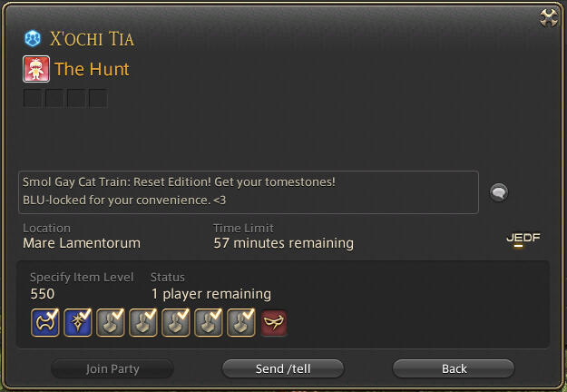Send a /tell to the recruiter
The height and width of the screenshot is (392, 567).
click(x=283, y=368)
